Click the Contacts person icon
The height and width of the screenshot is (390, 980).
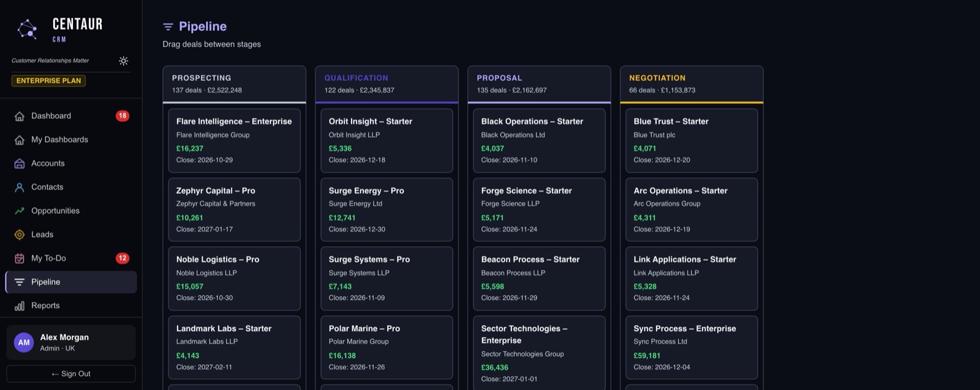(x=20, y=187)
